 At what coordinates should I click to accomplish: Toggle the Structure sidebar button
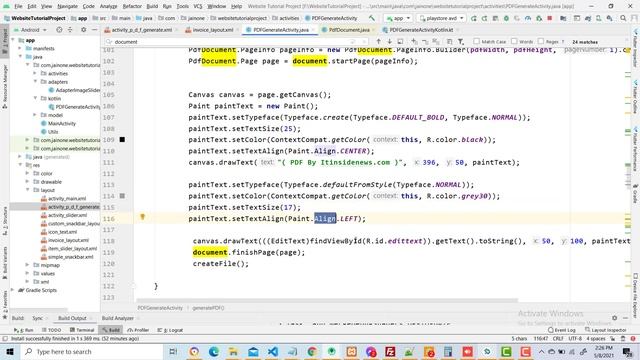pos(4,221)
